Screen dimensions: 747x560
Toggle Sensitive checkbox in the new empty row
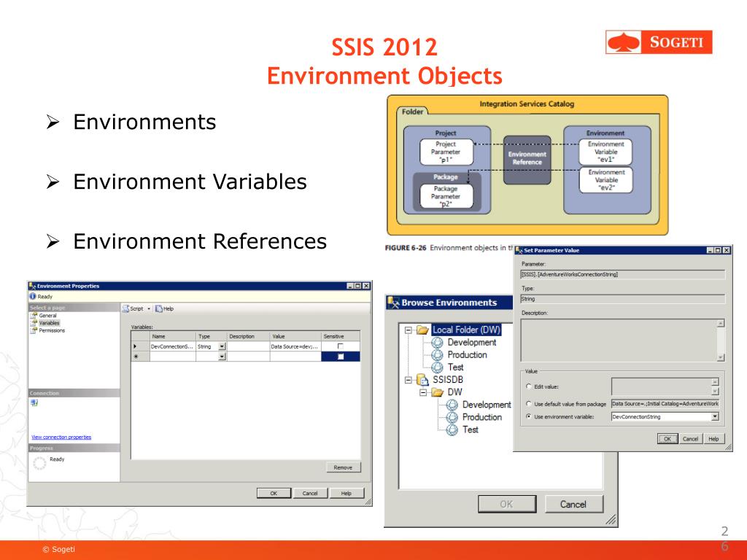(340, 356)
